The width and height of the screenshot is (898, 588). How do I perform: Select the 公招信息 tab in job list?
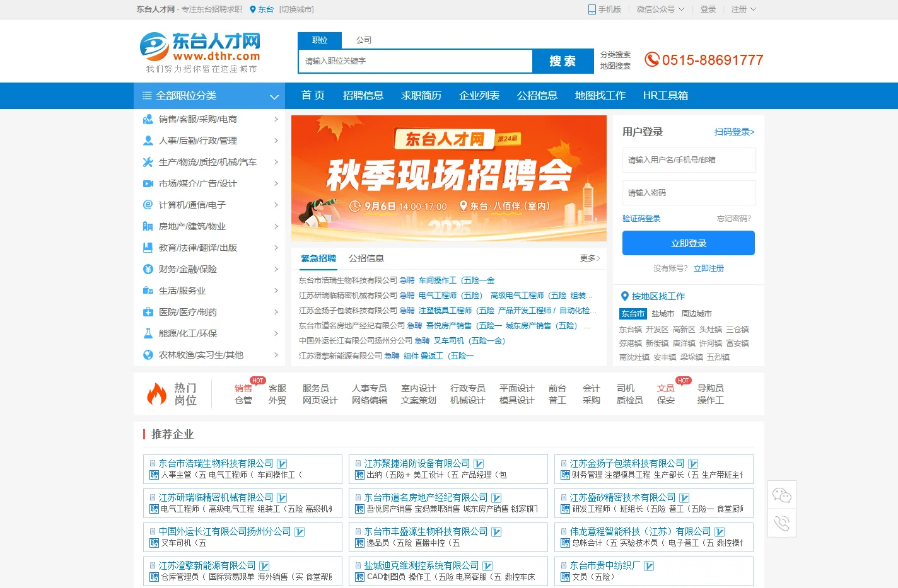(x=366, y=258)
